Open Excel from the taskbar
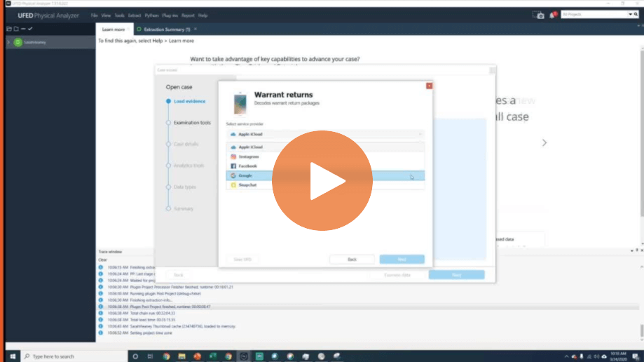This screenshot has width=644, height=362. point(213,356)
